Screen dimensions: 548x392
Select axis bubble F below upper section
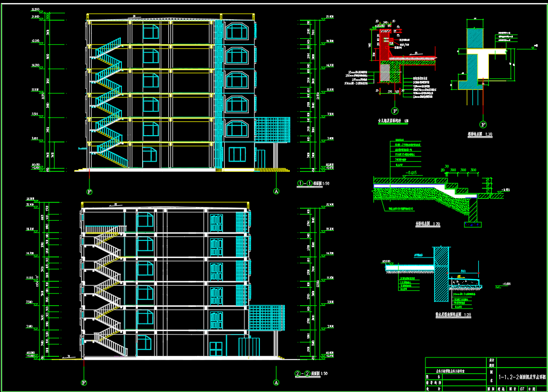[89, 191]
